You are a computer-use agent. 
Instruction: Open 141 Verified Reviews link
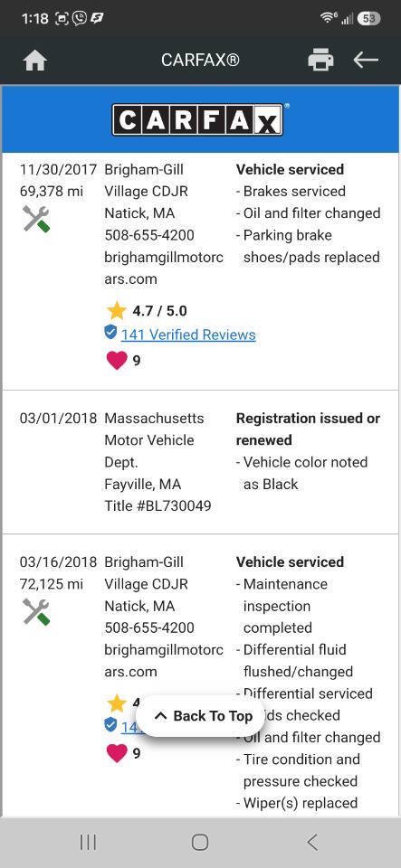(188, 335)
